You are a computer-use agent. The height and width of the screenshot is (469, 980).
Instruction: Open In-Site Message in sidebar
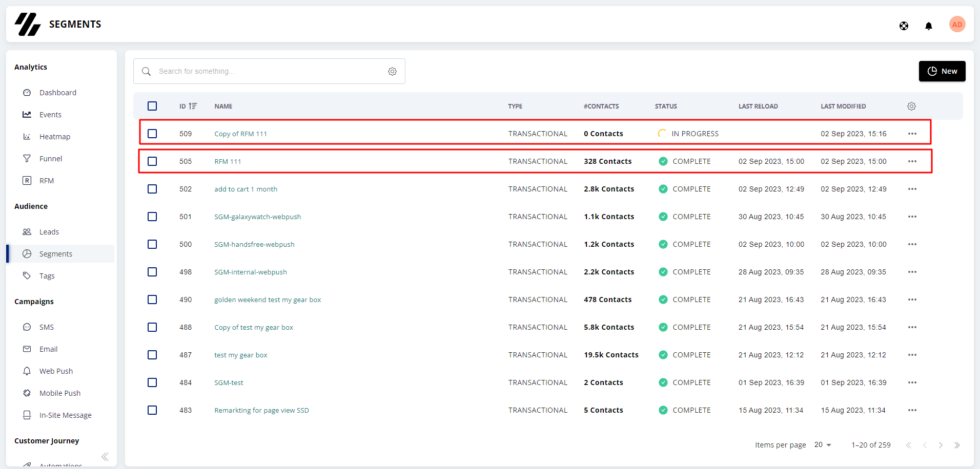[66, 415]
